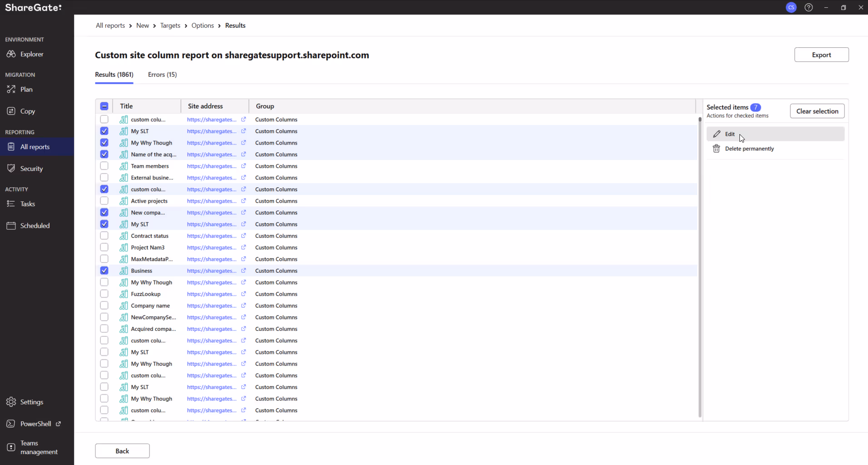Click the All reports clipboard icon
Viewport: 868px width, 465px height.
point(11,147)
